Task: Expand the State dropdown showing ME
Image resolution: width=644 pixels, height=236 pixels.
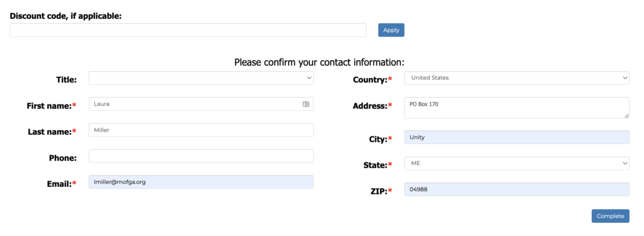Action: 517,163
